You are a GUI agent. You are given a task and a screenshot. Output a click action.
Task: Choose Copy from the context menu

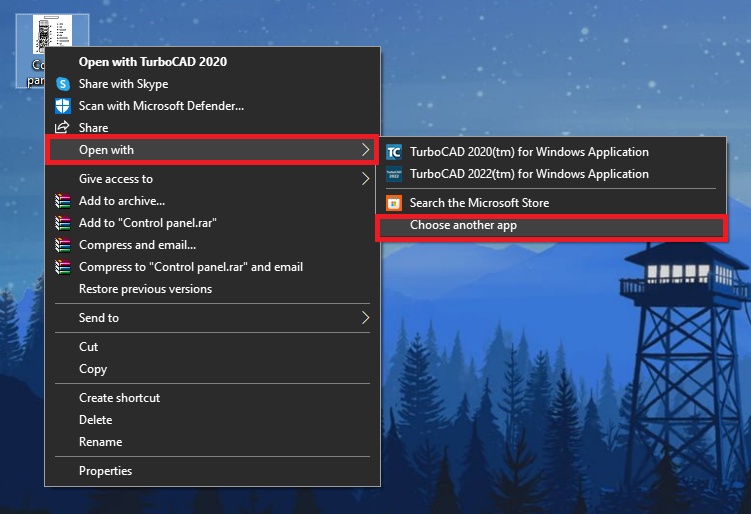213,369
